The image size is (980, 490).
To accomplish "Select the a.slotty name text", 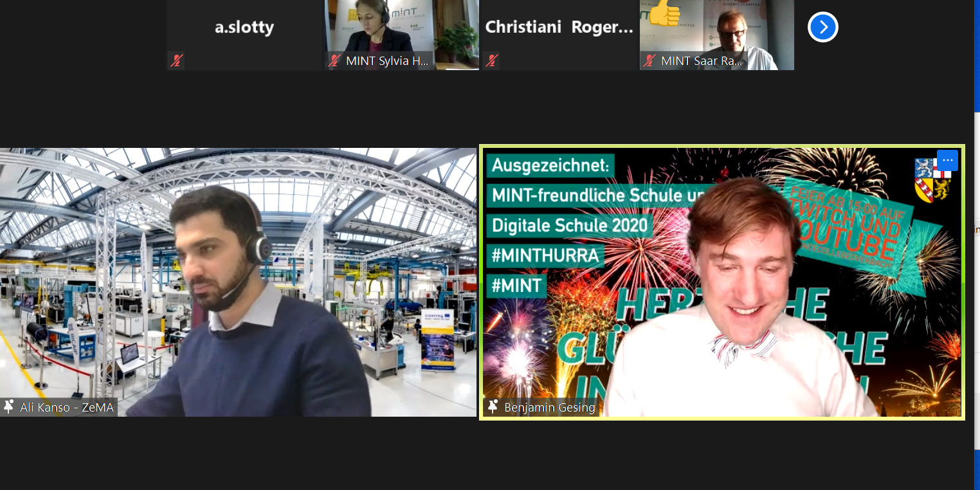I will (244, 28).
